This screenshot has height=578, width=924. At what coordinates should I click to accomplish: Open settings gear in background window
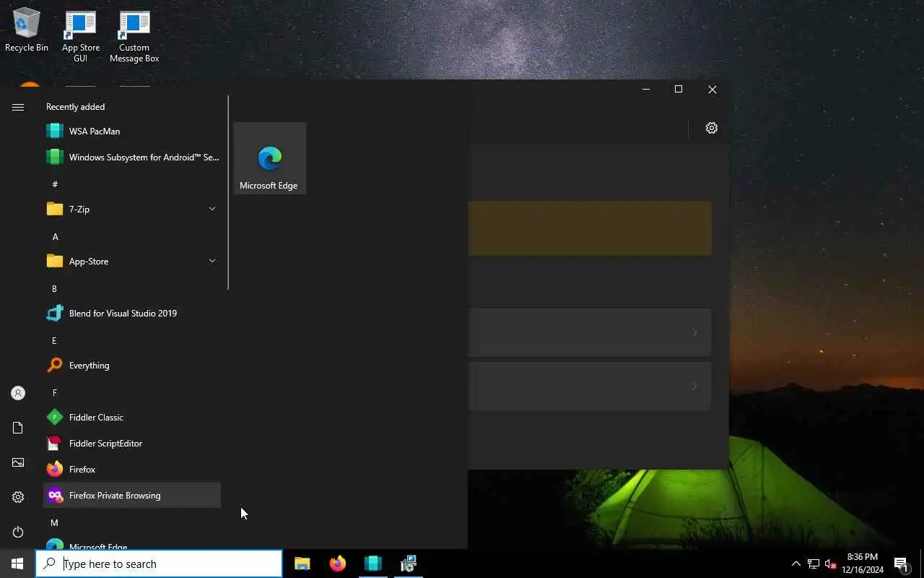pos(712,128)
